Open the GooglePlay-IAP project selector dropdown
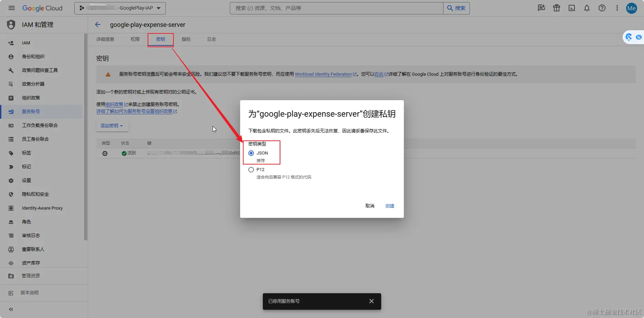The width and height of the screenshot is (644, 318). click(120, 8)
